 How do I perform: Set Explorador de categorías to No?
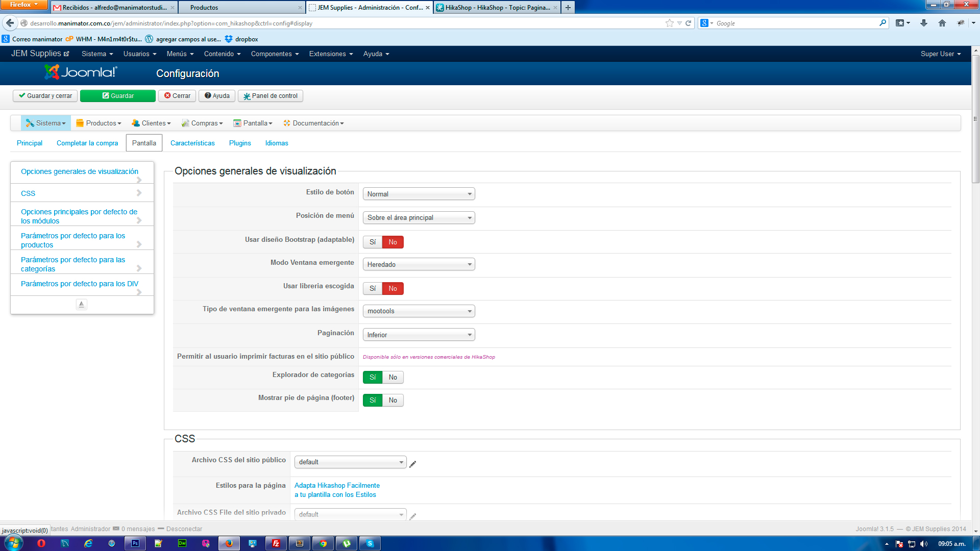pos(393,378)
